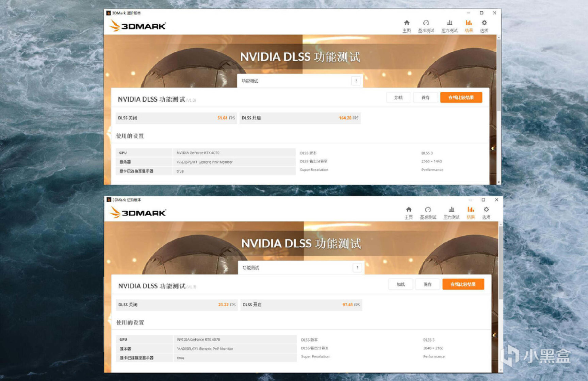Image resolution: width=588 pixels, height=381 pixels.
Task: Click the highlighted 结果 results icon
Action: tap(469, 26)
